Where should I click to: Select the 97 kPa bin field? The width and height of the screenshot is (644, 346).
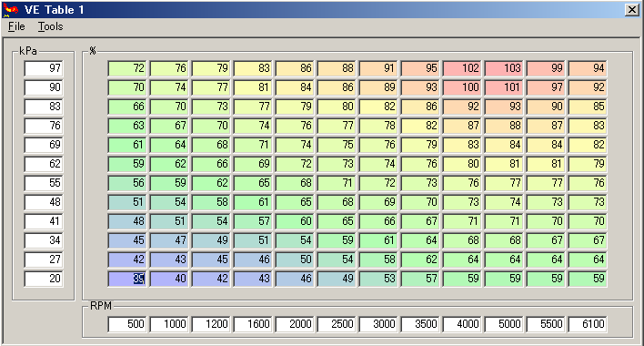pyautogui.click(x=44, y=68)
